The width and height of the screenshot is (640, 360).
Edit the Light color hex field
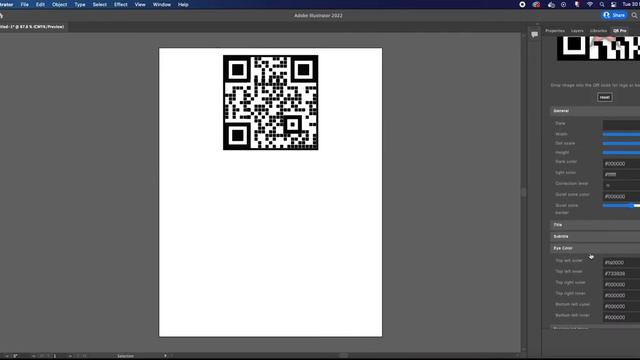(x=621, y=174)
